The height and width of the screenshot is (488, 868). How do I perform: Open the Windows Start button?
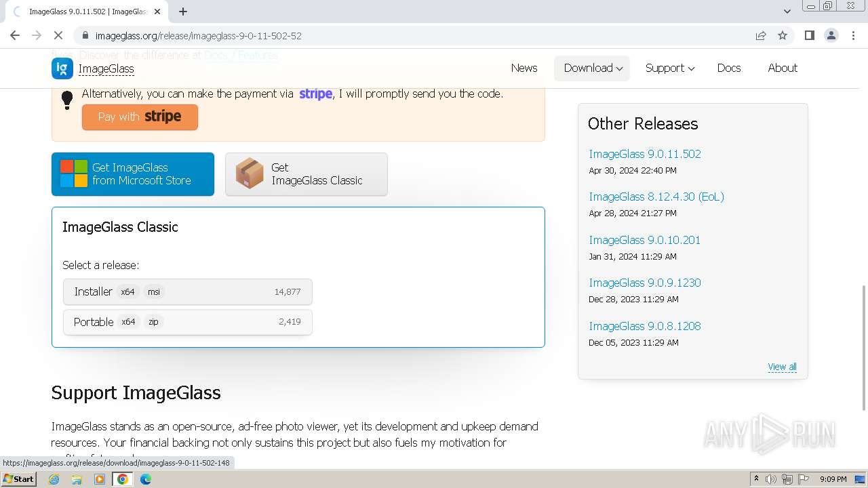tap(19, 479)
